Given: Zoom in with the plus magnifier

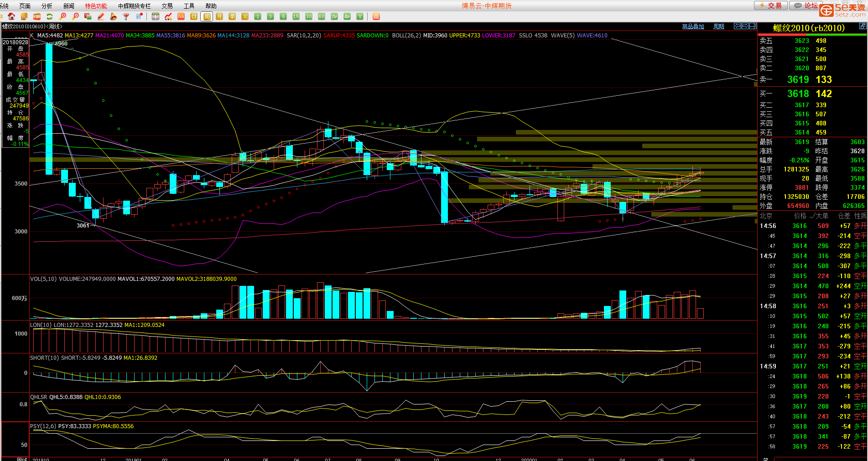Looking at the screenshot, I should pyautogui.click(x=63, y=16).
